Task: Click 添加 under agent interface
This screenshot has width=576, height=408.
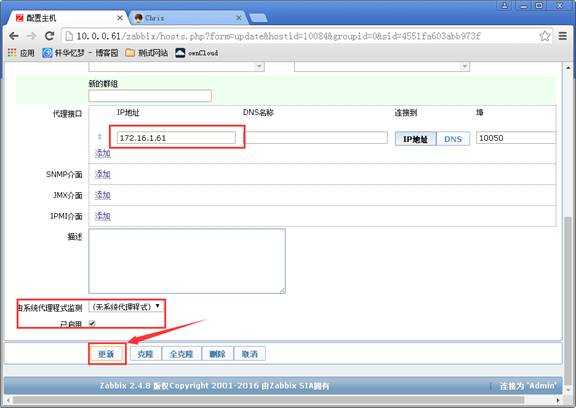Action: [102, 154]
